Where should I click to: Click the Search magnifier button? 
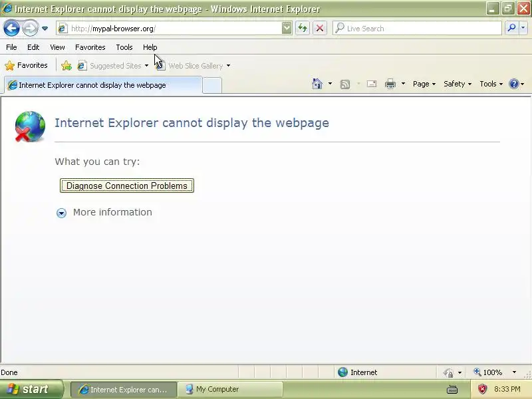click(511, 28)
